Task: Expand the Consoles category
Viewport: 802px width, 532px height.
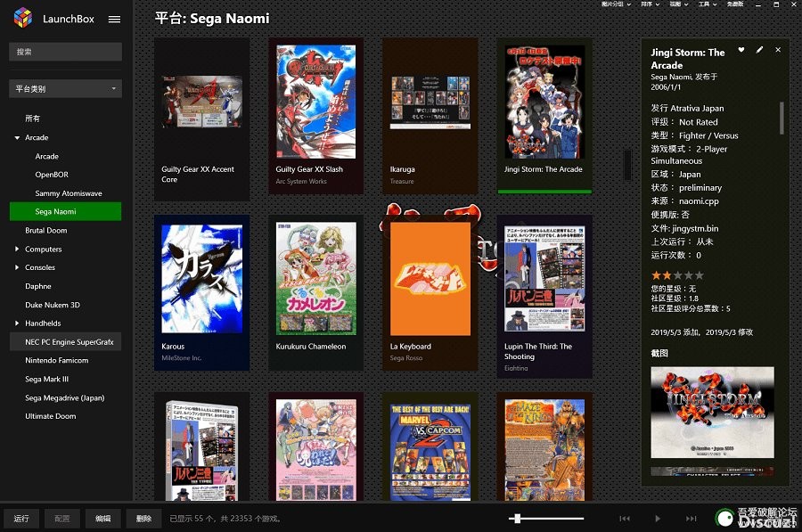Action: pyautogui.click(x=17, y=267)
